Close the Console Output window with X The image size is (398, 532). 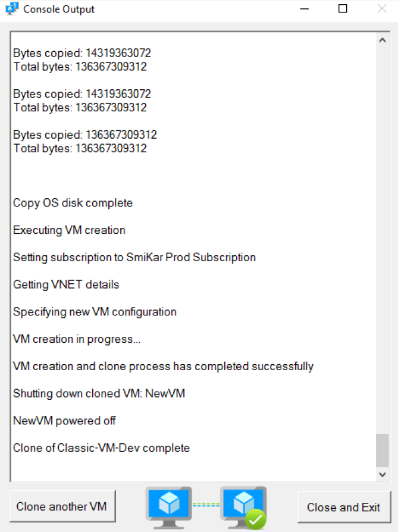pos(382,9)
